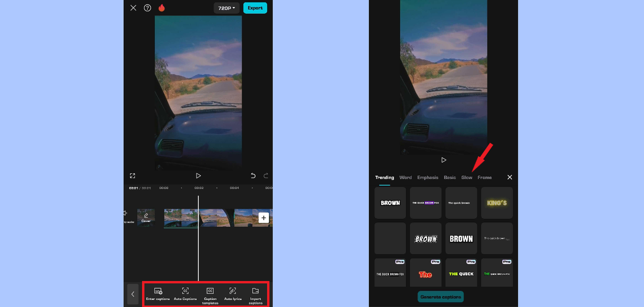The image size is (644, 307).
Task: Choose the blank template in the second row
Action: click(390, 239)
